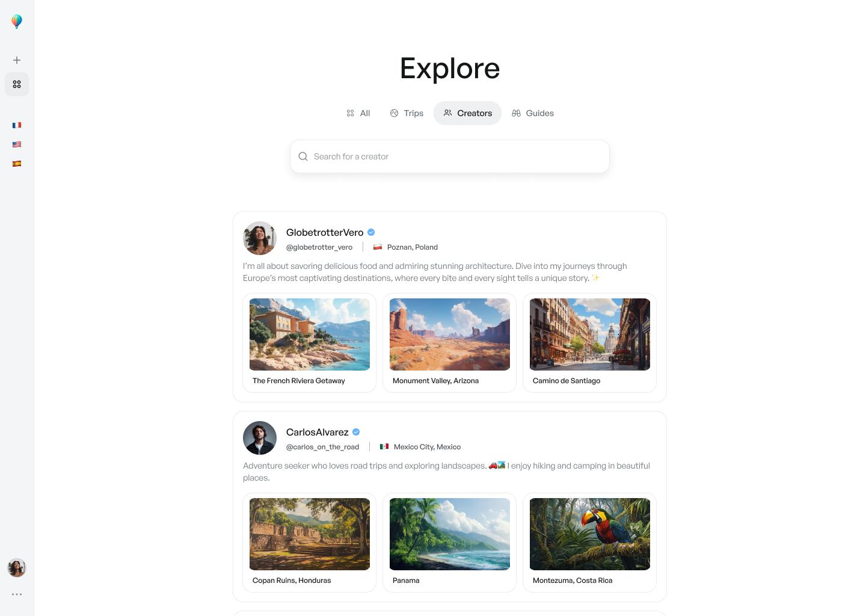Open The French Riviera Getaway trip card
866x616 pixels.
[309, 343]
